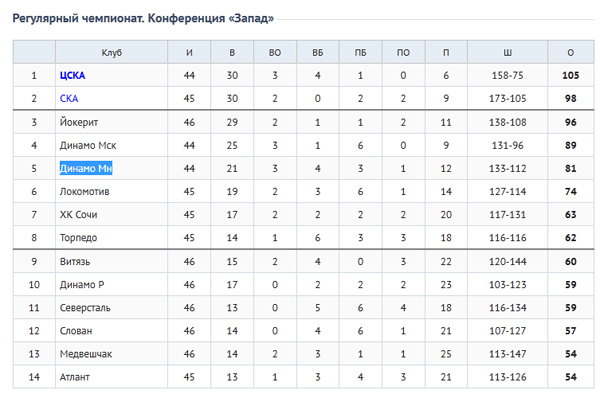Click the highlighted Динамо Мн team name
The height and width of the screenshot is (394, 600).
pyautogui.click(x=86, y=168)
